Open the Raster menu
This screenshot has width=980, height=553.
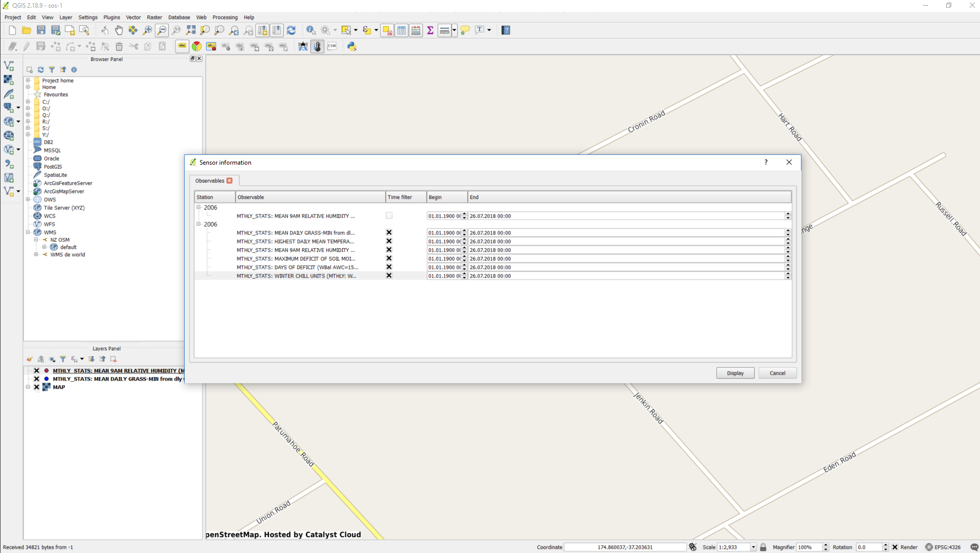(154, 17)
